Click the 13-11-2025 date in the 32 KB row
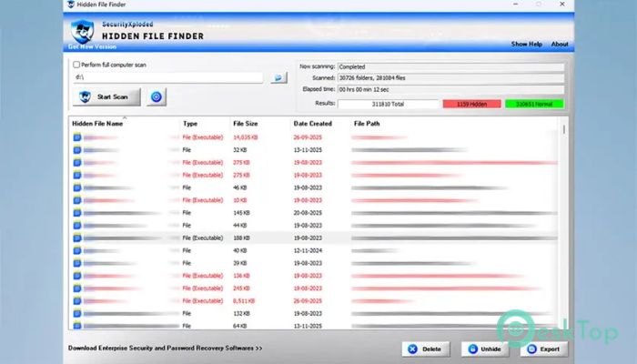This screenshot has width=637, height=364. pos(308,150)
